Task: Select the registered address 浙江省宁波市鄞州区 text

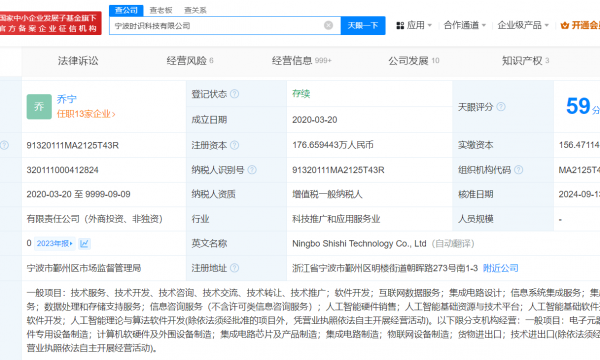Action: pos(385,268)
